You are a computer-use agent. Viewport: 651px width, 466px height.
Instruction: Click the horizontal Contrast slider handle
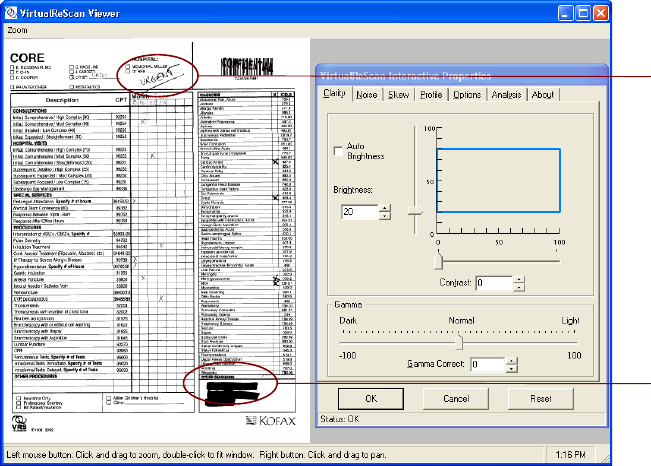439,262
